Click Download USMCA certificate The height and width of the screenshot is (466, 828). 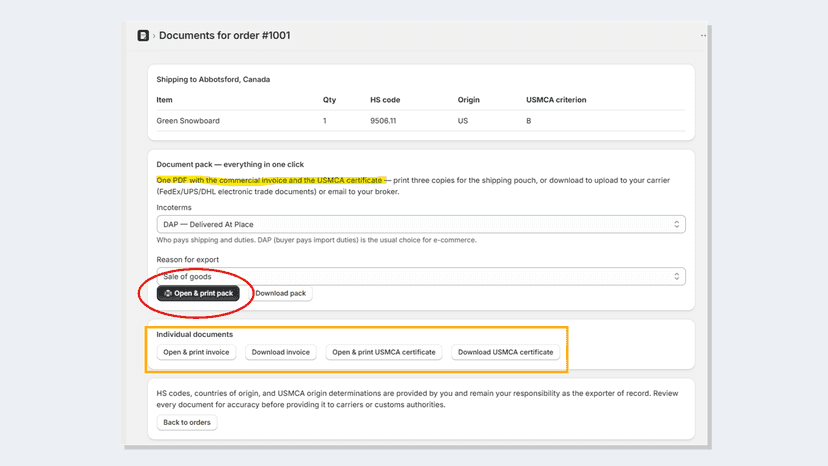click(x=505, y=352)
